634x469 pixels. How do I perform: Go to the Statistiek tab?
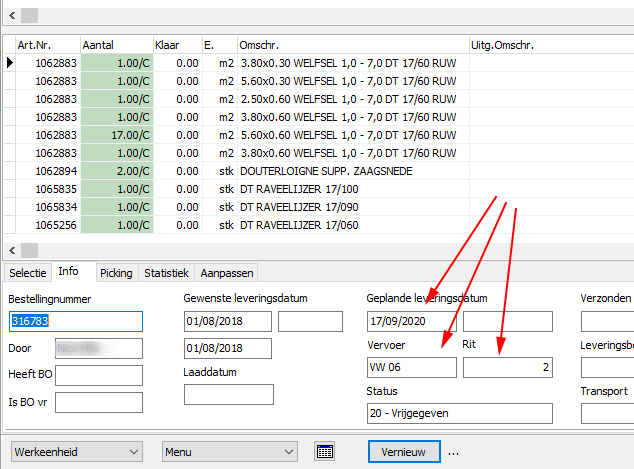166,273
